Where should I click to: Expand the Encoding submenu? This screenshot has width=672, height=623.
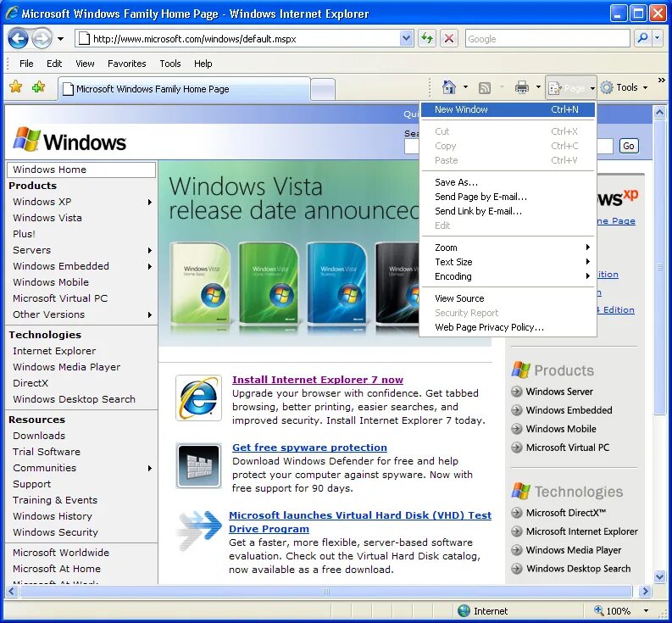click(508, 276)
